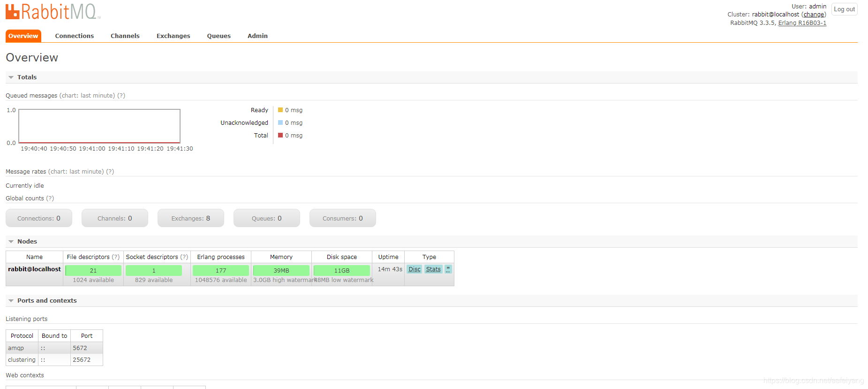Open help for Message rates
Image resolution: width=868 pixels, height=389 pixels.
[x=110, y=172]
